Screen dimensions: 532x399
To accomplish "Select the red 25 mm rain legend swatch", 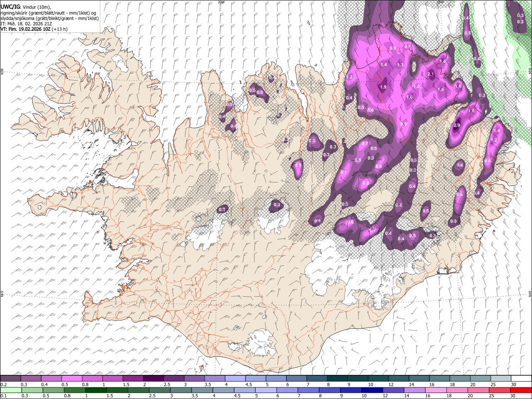I will click(499, 390).
